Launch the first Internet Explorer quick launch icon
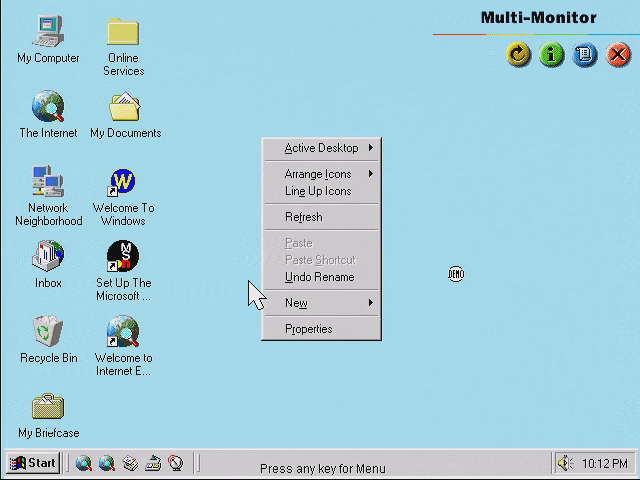The width and height of the screenshot is (640, 480). [84, 464]
